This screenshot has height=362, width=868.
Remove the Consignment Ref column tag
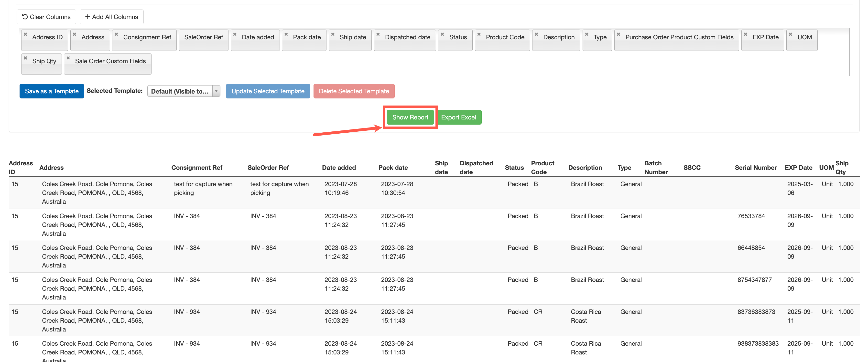click(x=116, y=34)
